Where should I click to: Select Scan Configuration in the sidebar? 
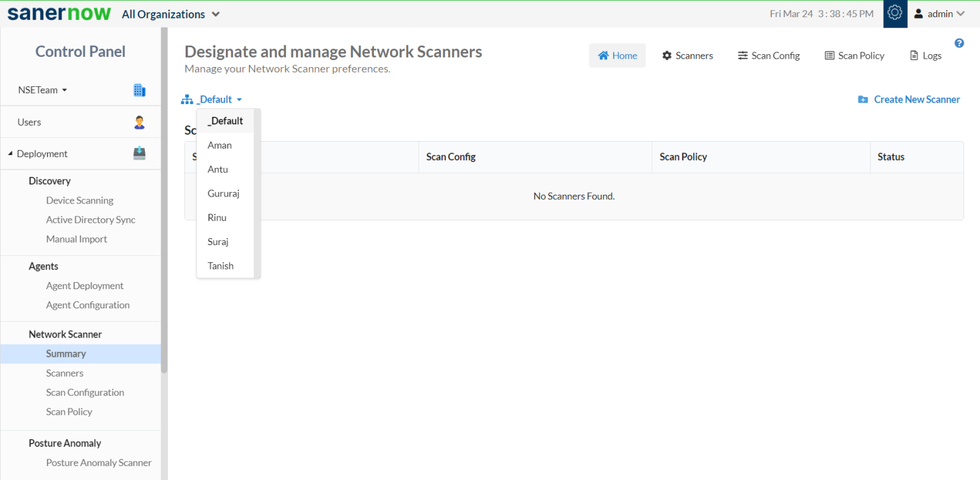(x=85, y=392)
